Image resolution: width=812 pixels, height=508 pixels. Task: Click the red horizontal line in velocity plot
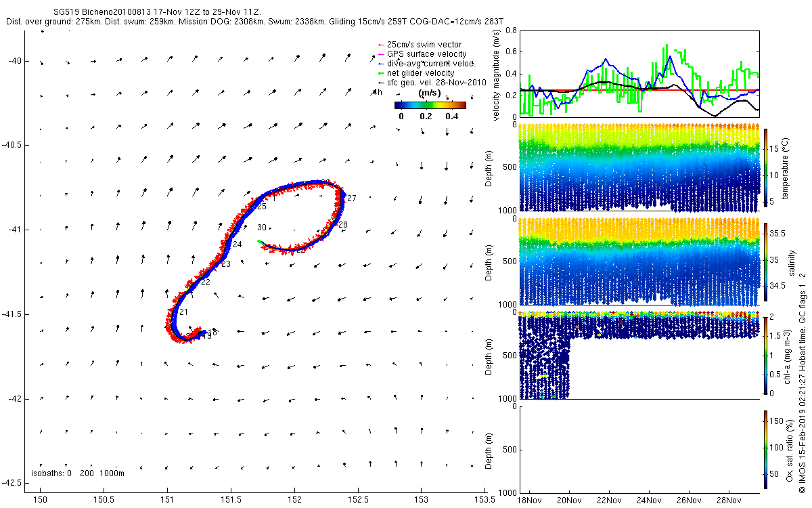click(x=639, y=90)
